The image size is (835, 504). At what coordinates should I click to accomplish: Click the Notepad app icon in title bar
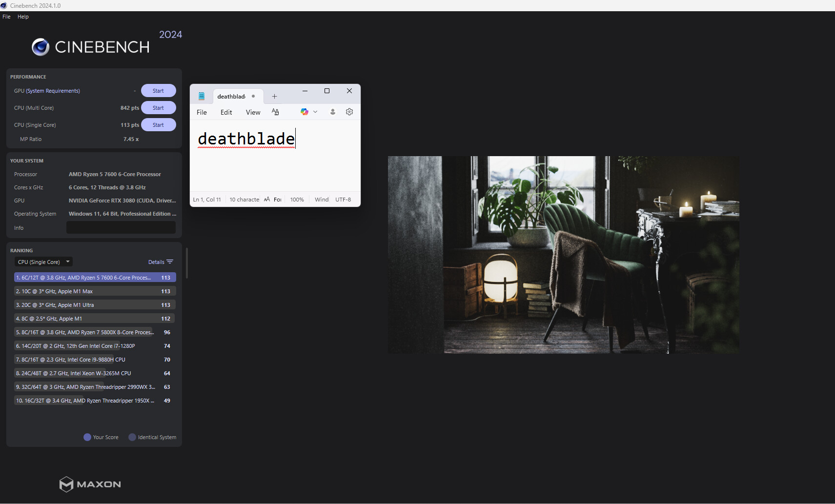(202, 96)
